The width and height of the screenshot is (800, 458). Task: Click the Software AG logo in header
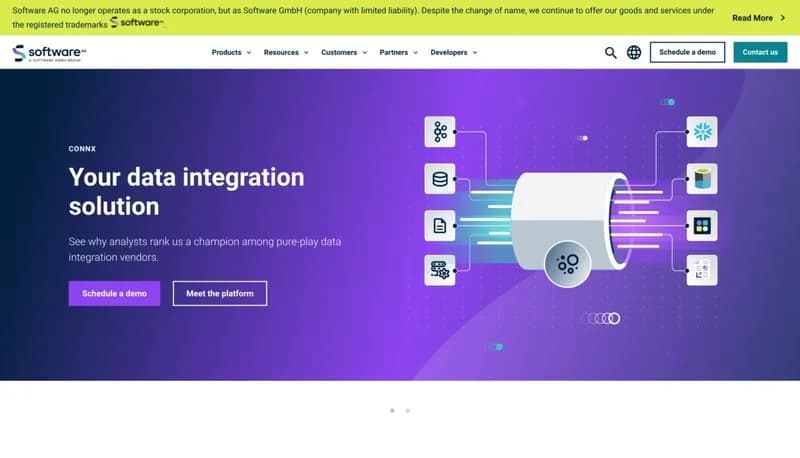coord(49,53)
